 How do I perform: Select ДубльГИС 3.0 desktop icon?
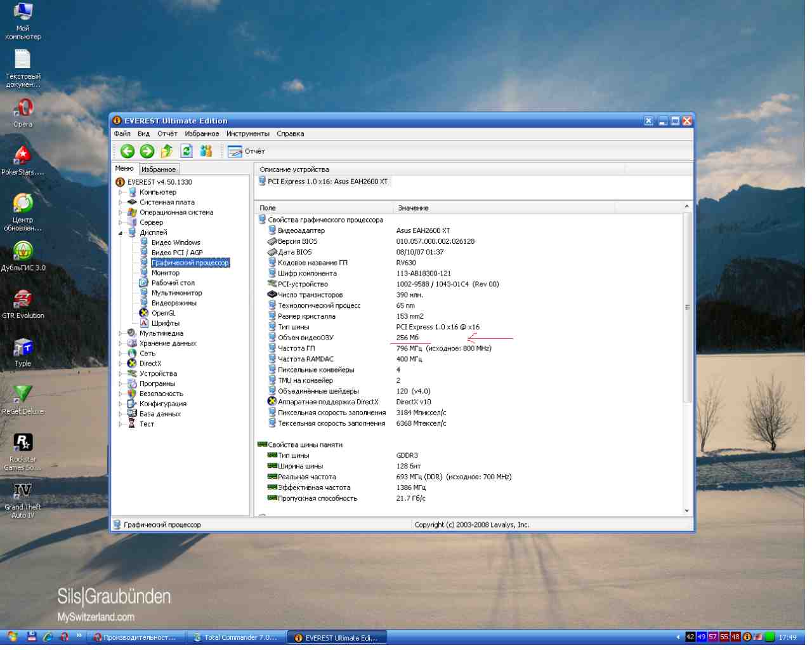[x=23, y=256]
